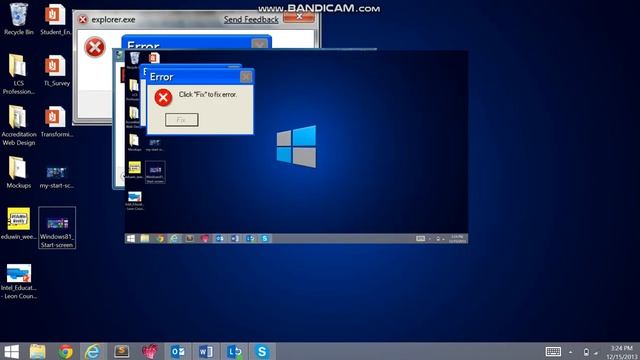Open Skype from the taskbar
Image resolution: width=640 pixels, height=360 pixels.
[x=262, y=351]
